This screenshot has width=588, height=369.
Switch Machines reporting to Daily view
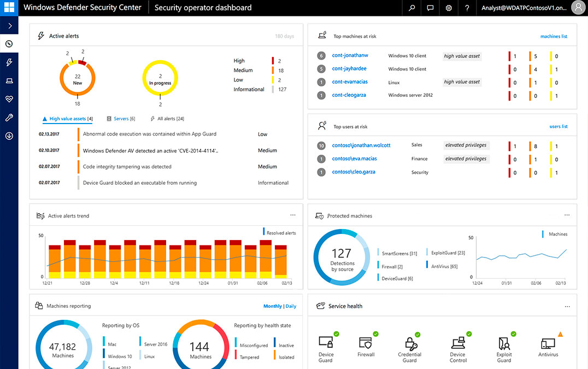[x=291, y=306]
